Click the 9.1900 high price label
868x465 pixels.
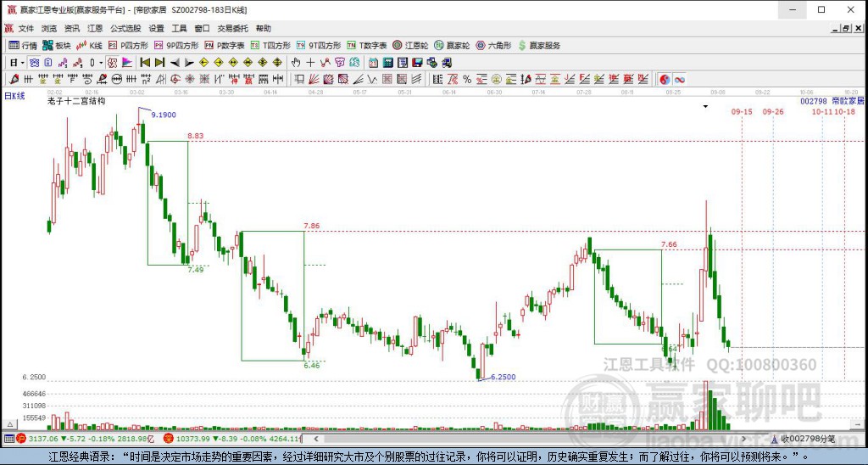(x=164, y=115)
